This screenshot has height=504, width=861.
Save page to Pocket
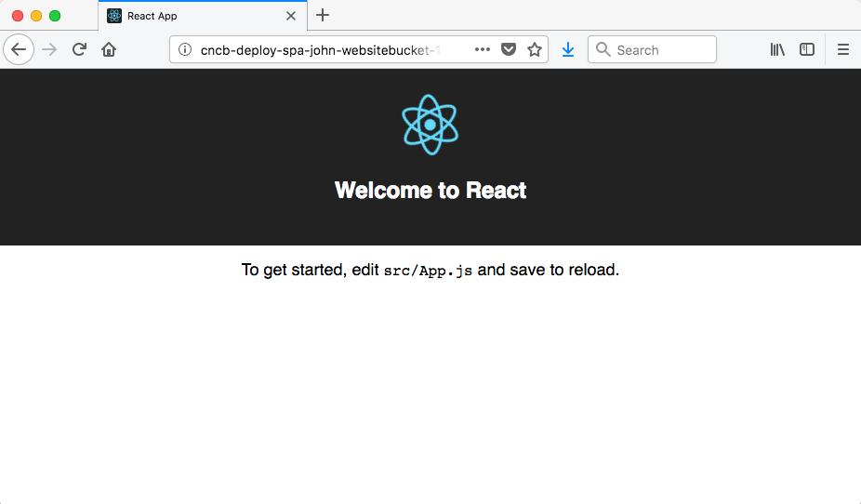(x=509, y=49)
